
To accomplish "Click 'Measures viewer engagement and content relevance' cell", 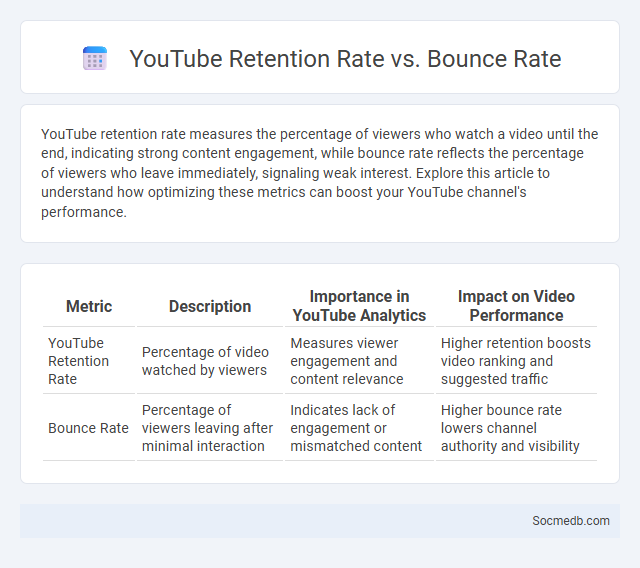I will click(x=359, y=361).
